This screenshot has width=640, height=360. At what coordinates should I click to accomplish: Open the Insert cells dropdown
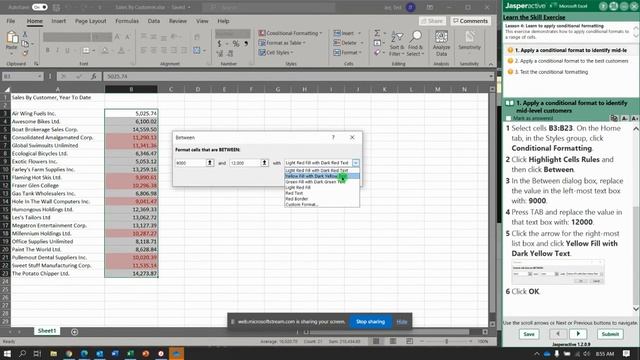coord(347,33)
